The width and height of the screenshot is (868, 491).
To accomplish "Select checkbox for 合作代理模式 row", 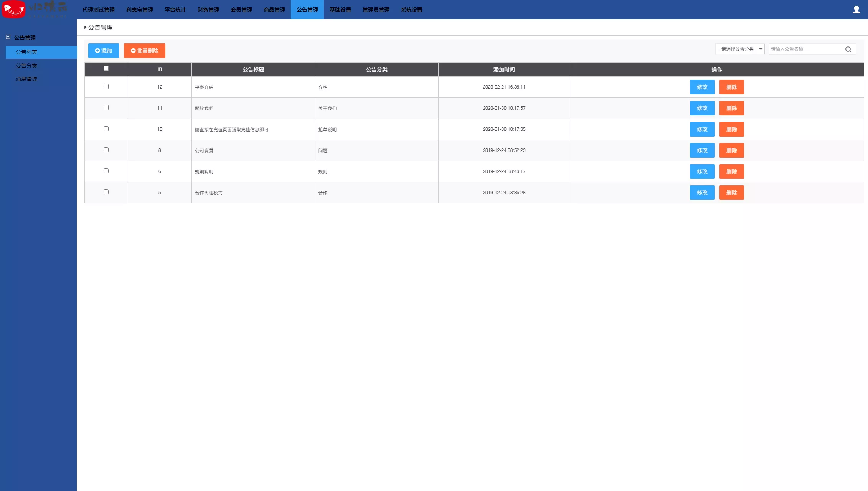I will point(106,192).
